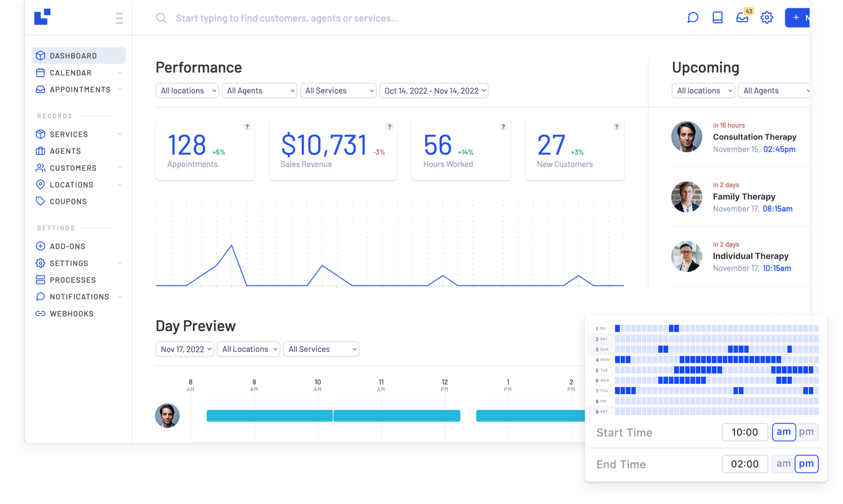Click the search magnifier icon

pyautogui.click(x=161, y=18)
